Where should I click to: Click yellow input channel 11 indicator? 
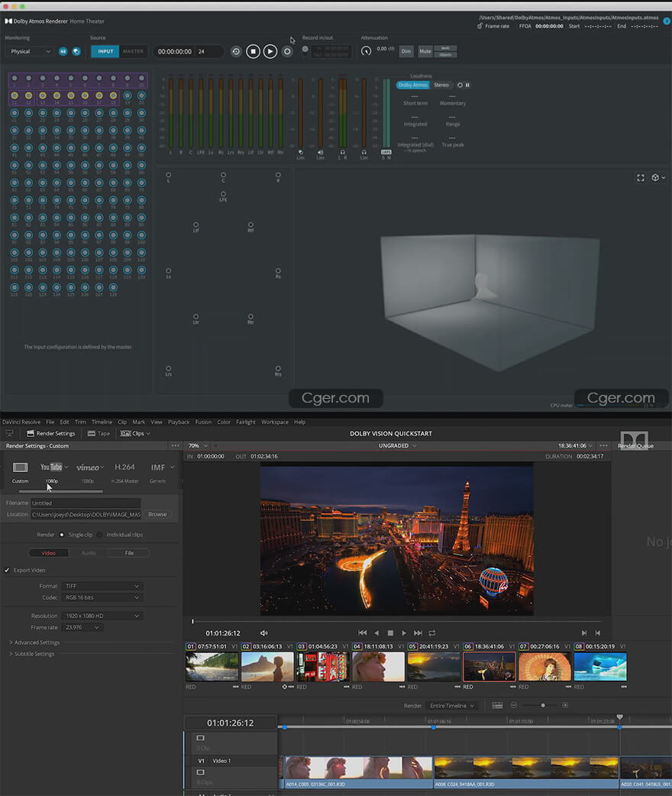pos(15,95)
